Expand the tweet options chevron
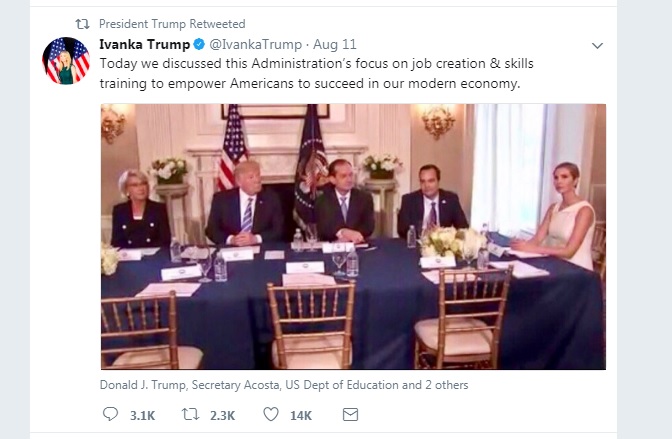The height and width of the screenshot is (439, 672). tap(597, 45)
